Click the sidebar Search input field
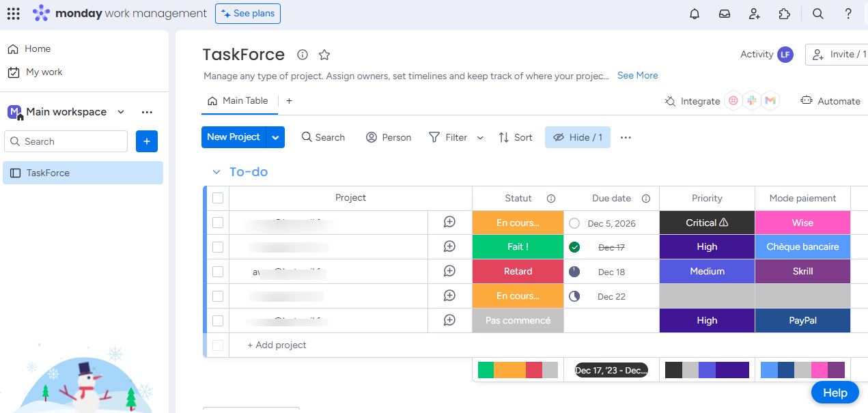 tap(66, 141)
